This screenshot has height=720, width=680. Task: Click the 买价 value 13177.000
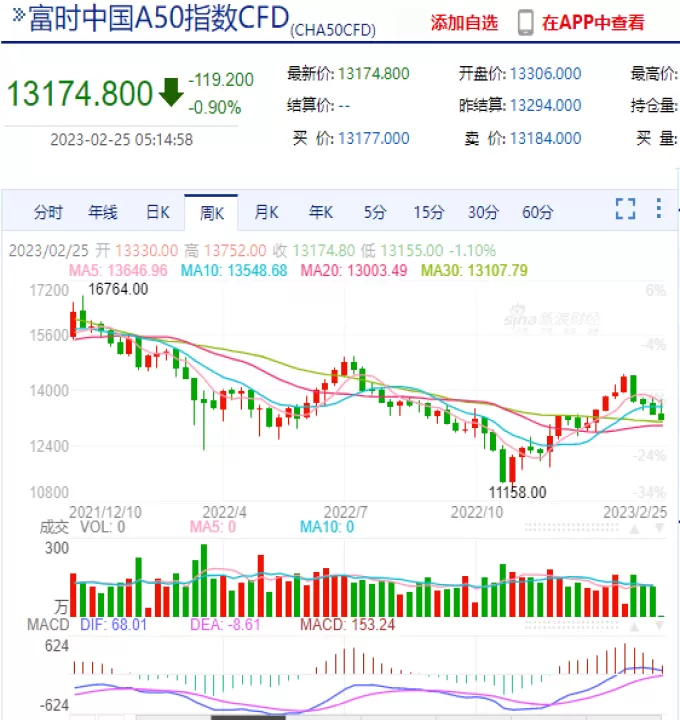pyautogui.click(x=374, y=138)
